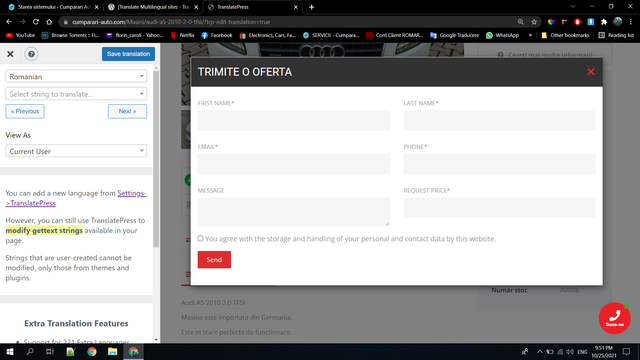Viewport: 640px width, 360px height.
Task: Open the Other bookmarks folder
Action: click(x=565, y=36)
